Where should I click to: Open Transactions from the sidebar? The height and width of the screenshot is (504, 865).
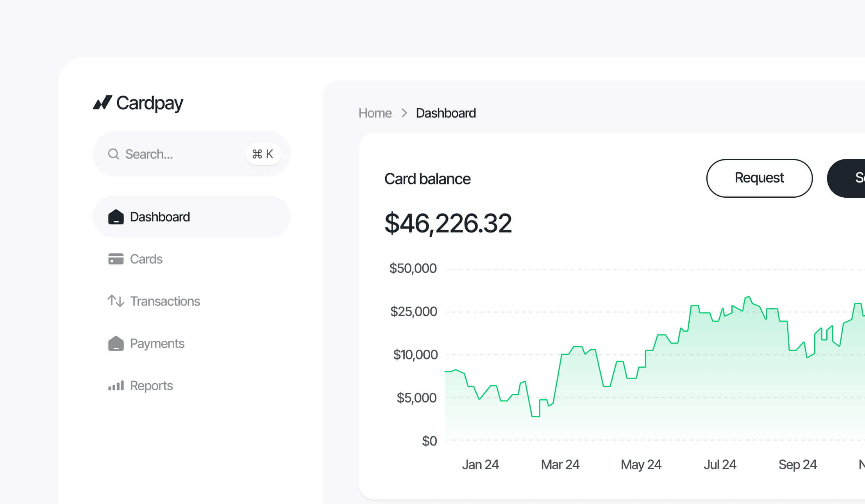(165, 301)
